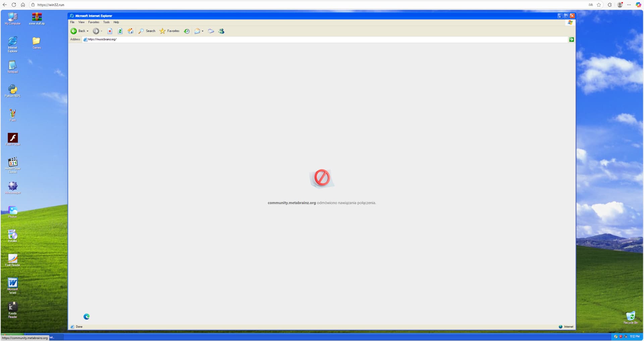Image resolution: width=644 pixels, height=341 pixels.
Task: Select the Minesweeper desktop icon
Action: tap(13, 188)
